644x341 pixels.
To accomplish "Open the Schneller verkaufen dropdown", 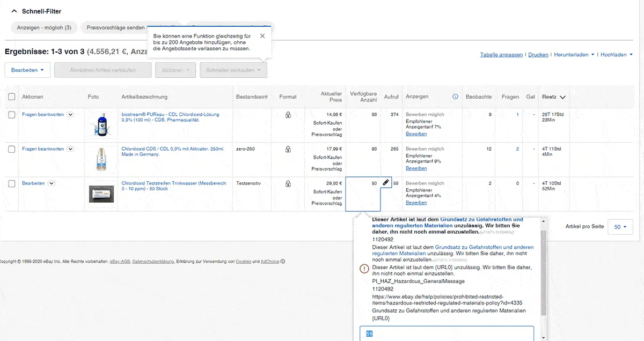I will [x=233, y=70].
